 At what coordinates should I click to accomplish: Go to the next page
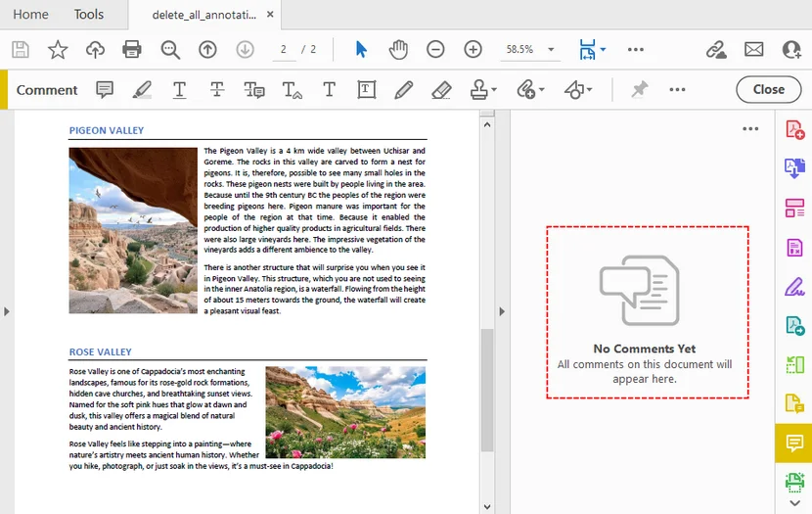[x=245, y=50]
